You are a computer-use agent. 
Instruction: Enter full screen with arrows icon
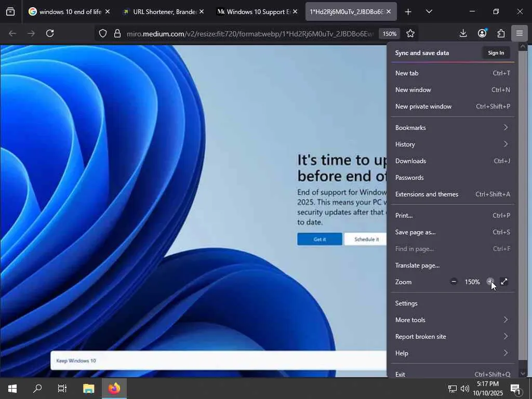coord(504,282)
